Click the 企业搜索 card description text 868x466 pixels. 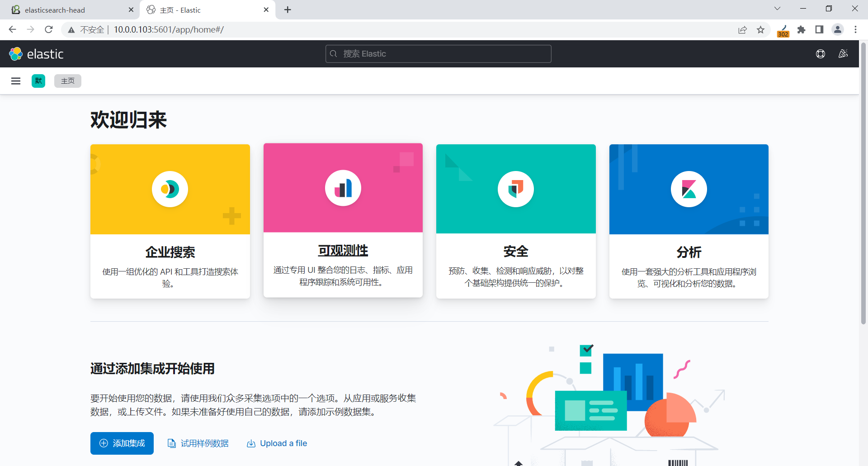click(x=170, y=278)
